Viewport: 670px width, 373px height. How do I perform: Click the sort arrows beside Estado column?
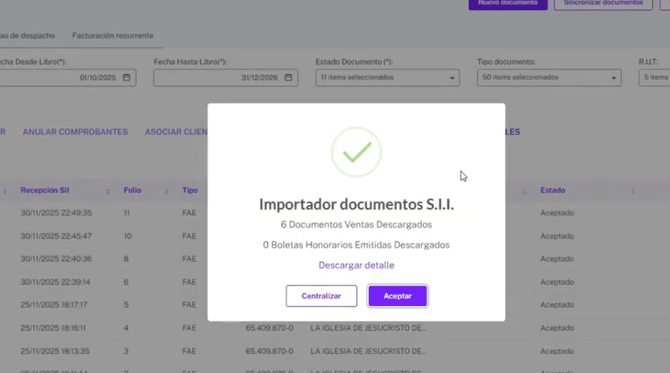633,191
